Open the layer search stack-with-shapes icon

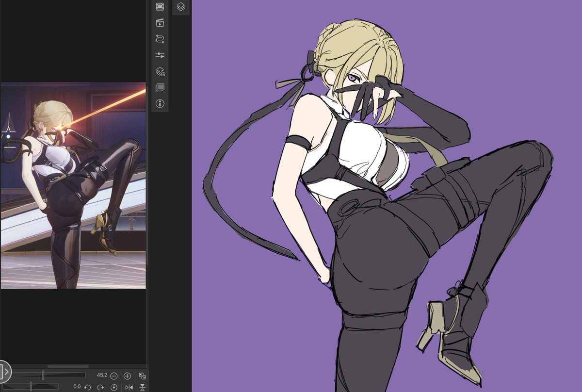point(160,72)
